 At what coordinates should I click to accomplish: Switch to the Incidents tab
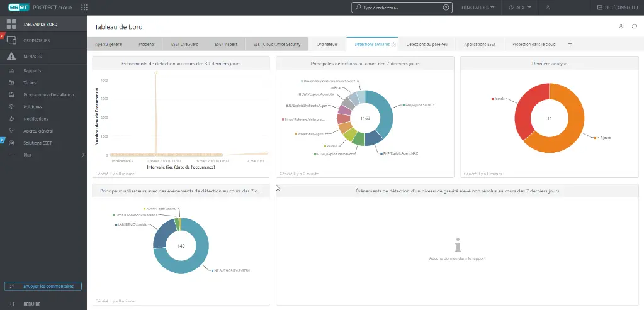147,44
